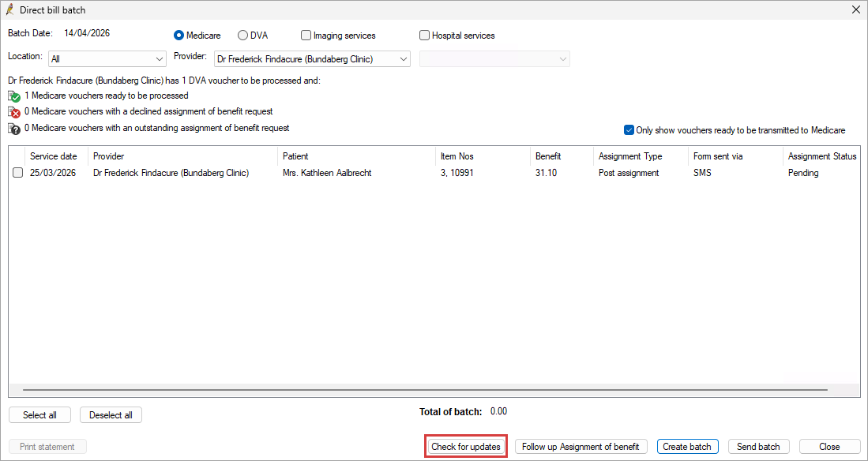Screen dimensions: 868x461
Task: Click the Check for updates button
Action: (465, 447)
